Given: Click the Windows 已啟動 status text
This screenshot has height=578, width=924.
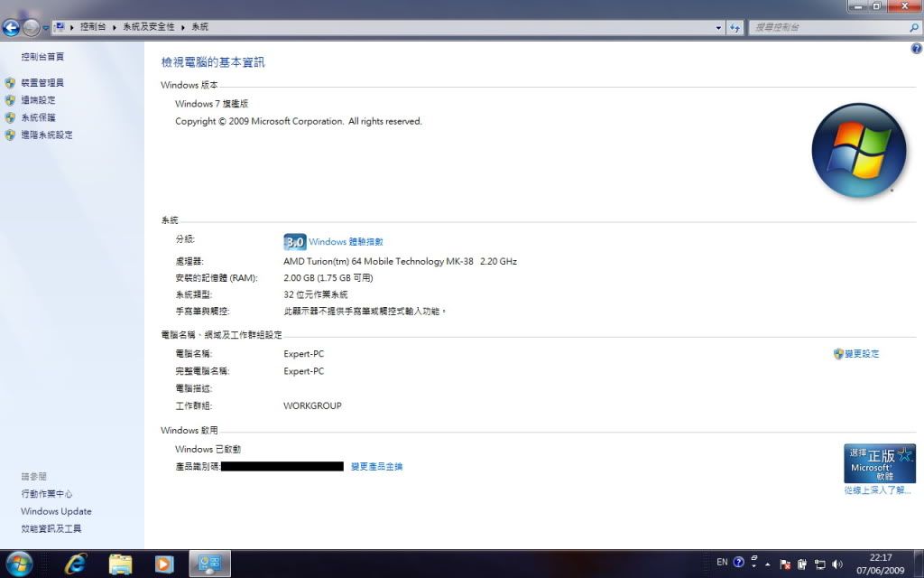Looking at the screenshot, I should click(x=208, y=450).
